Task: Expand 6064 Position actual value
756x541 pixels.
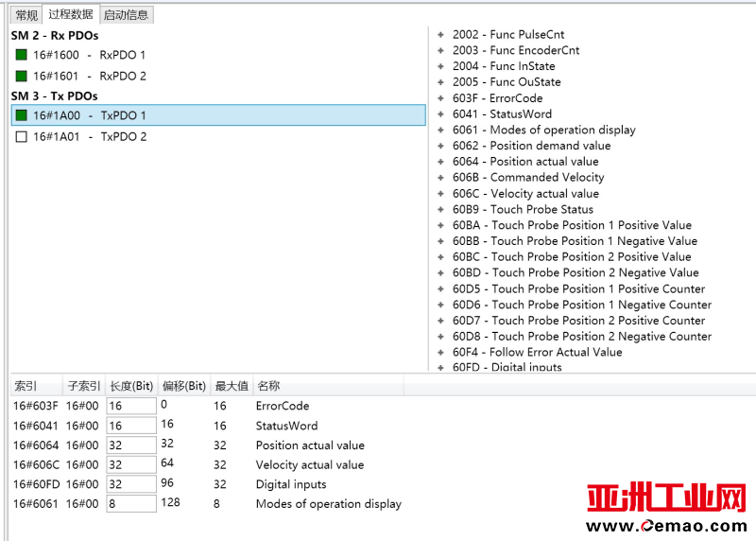Action: click(440, 162)
